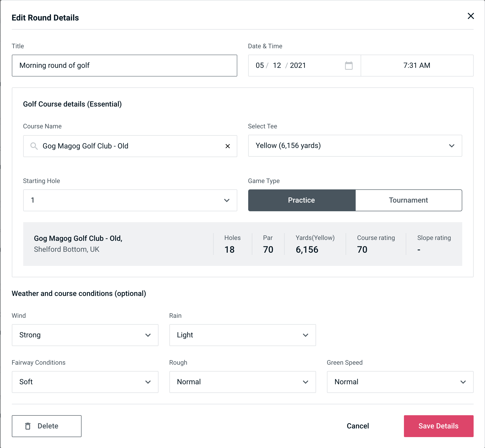Select the Rough dropdown option
This screenshot has width=485, height=448.
coord(242,382)
